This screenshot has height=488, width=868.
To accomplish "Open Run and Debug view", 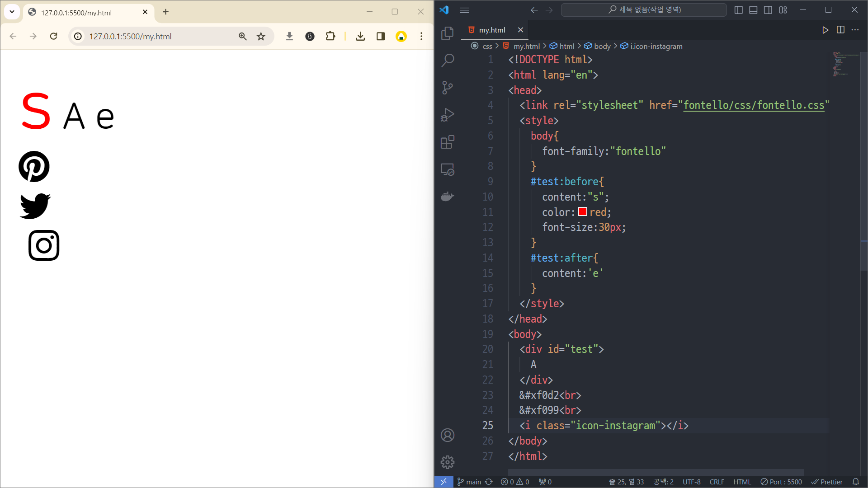I will click(447, 115).
